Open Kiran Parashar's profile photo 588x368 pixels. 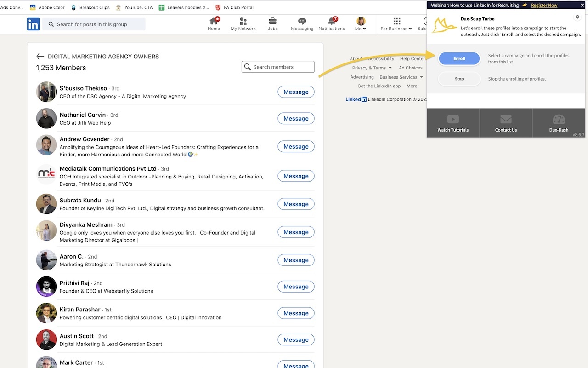click(x=46, y=313)
